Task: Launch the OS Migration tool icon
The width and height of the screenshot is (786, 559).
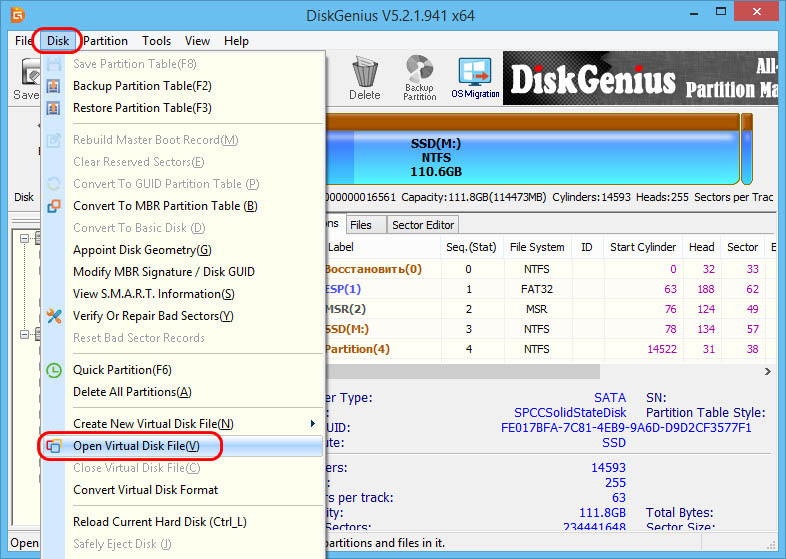Action: tap(475, 71)
